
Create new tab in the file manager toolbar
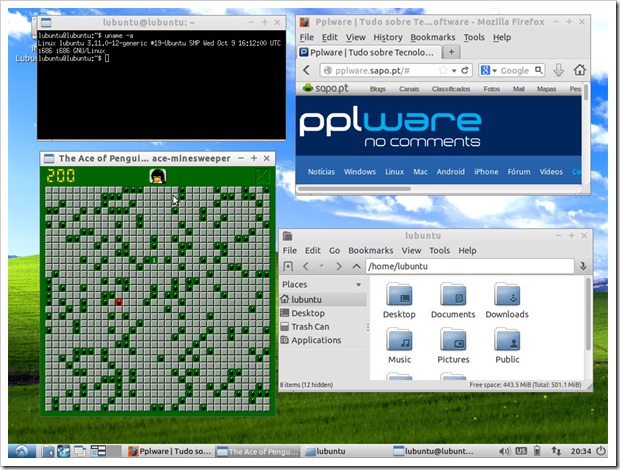coord(288,266)
